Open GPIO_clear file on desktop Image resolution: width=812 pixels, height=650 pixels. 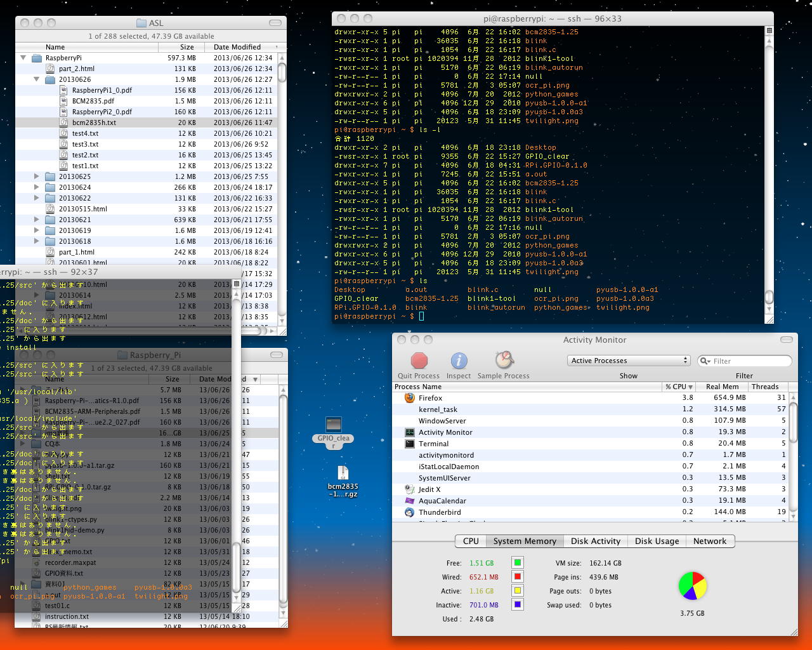pos(334,425)
